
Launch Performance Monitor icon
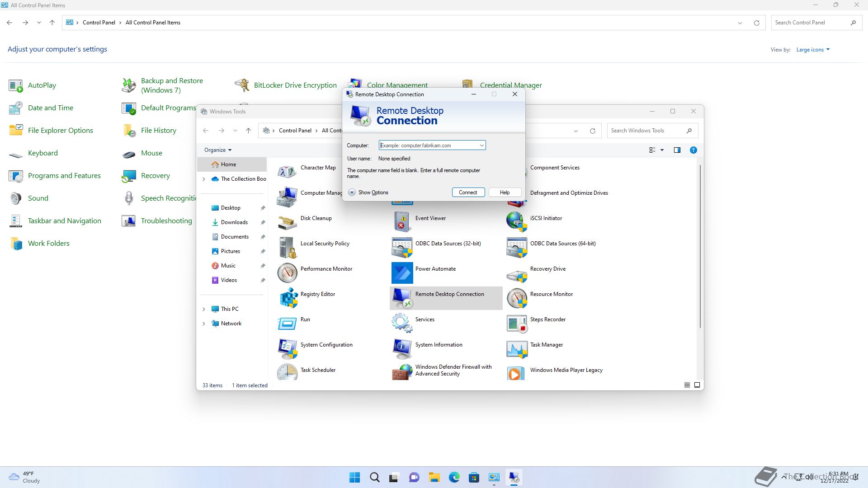pyautogui.click(x=288, y=273)
